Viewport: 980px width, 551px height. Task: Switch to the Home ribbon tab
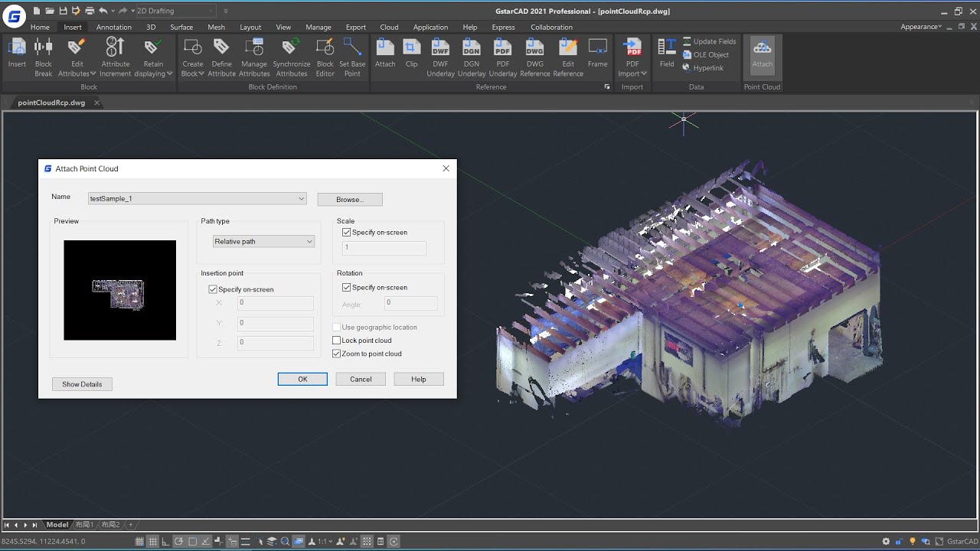coord(40,27)
